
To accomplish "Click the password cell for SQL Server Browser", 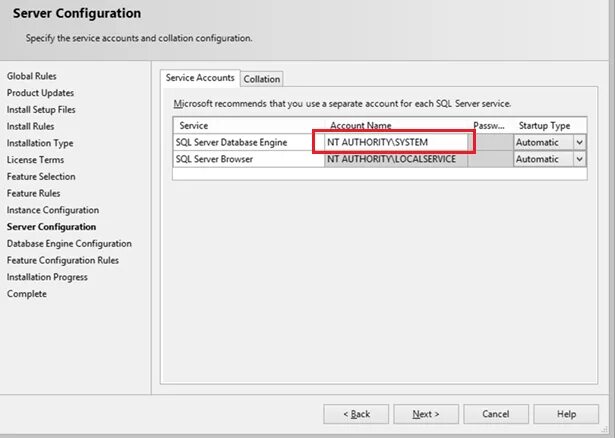I will pos(491,159).
